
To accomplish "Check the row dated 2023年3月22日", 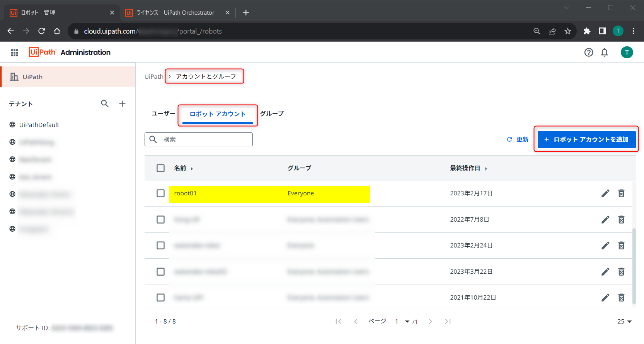I will point(160,272).
